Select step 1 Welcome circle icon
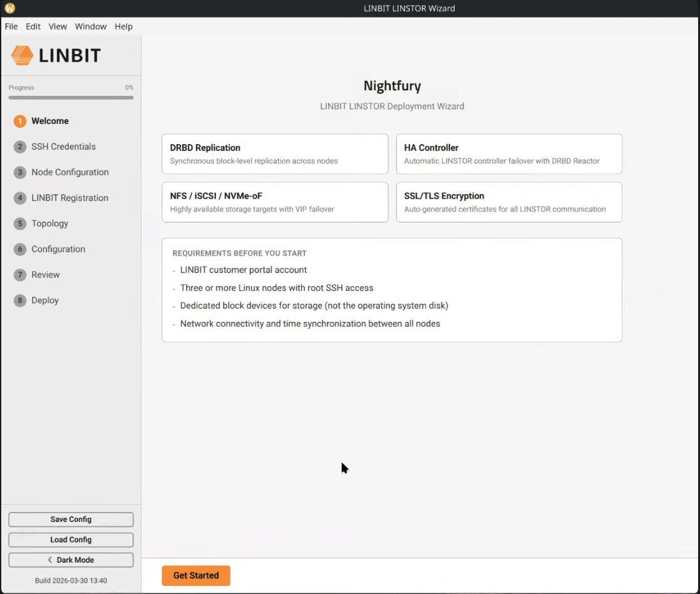This screenshot has width=700, height=594. pyautogui.click(x=20, y=121)
